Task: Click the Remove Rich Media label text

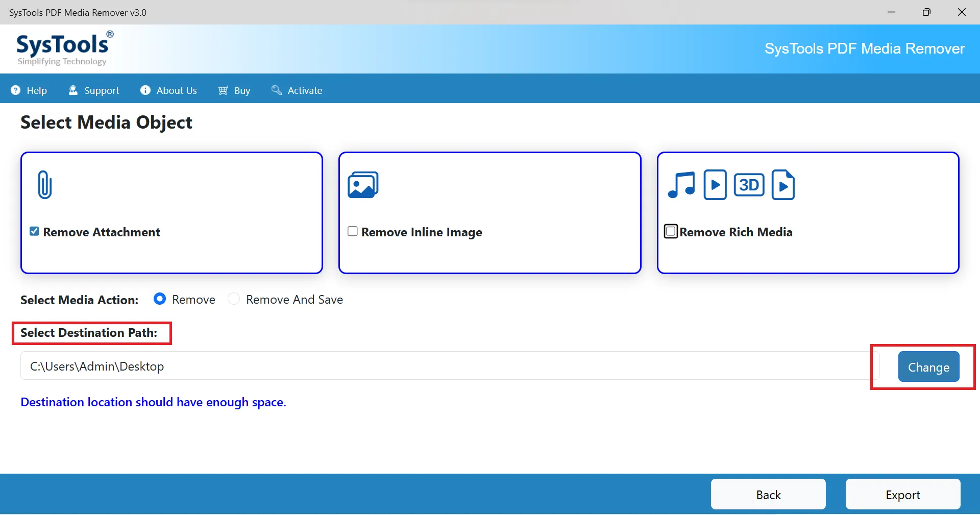Action: point(736,232)
